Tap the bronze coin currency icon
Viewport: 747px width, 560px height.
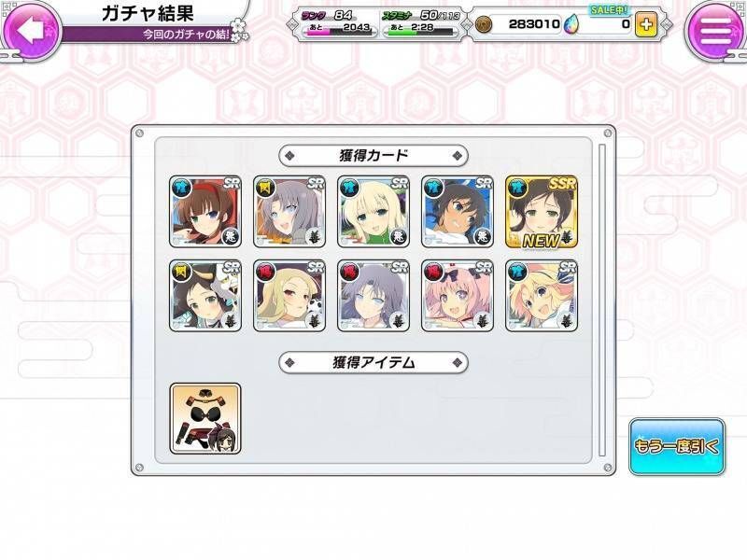(x=484, y=24)
